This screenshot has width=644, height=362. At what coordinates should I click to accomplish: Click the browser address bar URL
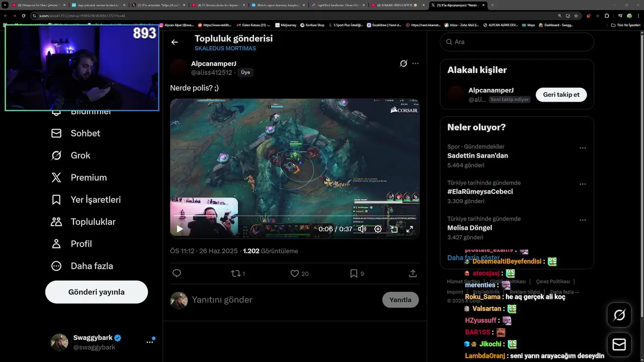(82, 16)
